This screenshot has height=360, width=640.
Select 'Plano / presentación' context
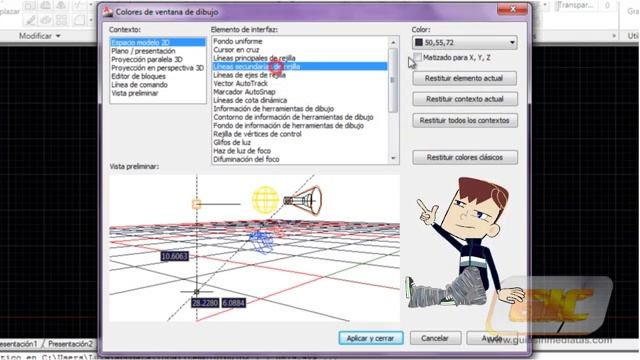tap(143, 51)
